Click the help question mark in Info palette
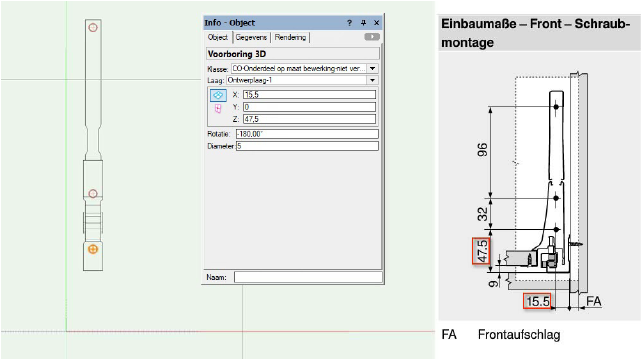This screenshot has height=360, width=643. [349, 23]
